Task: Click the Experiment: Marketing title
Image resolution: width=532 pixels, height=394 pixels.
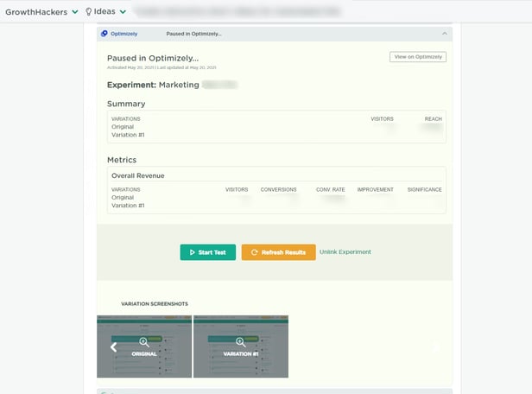Action: click(153, 85)
